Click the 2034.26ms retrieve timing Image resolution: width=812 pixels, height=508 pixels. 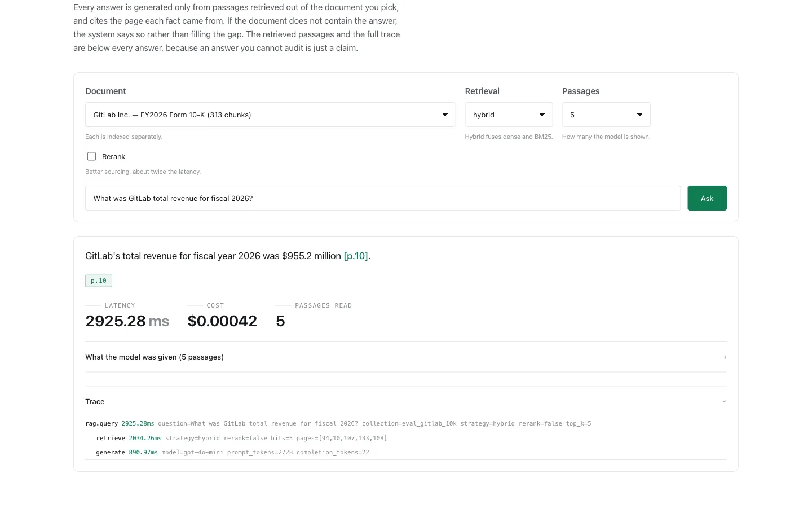click(x=145, y=438)
